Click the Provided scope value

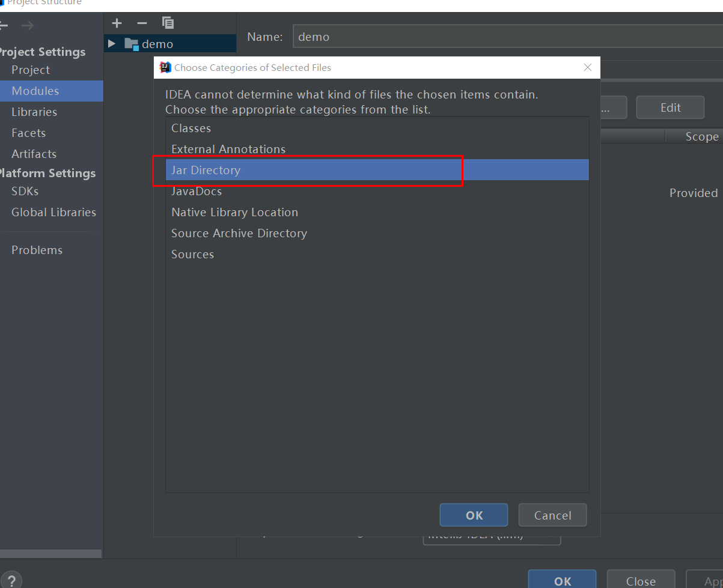coord(694,193)
